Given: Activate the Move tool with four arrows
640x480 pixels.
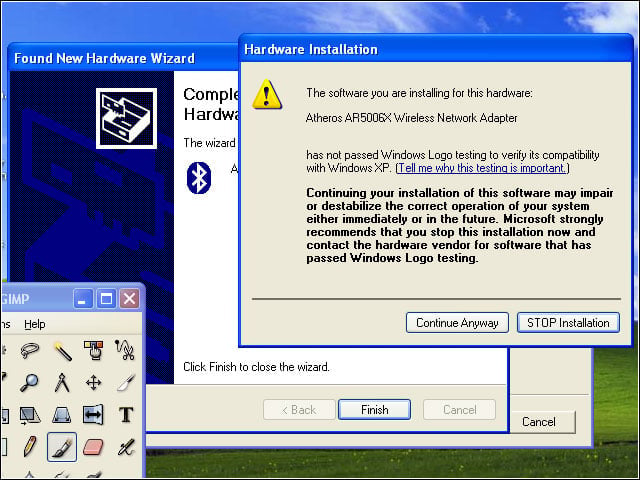Looking at the screenshot, I should click(93, 383).
